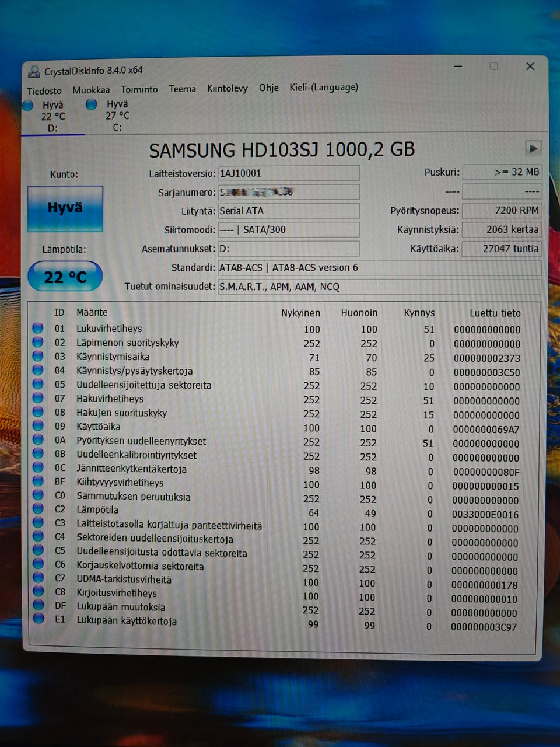Viewport: 560px width, 747px height.
Task: Click the status orb for 02 Läpimenon suorityskyky
Action: tap(38, 342)
